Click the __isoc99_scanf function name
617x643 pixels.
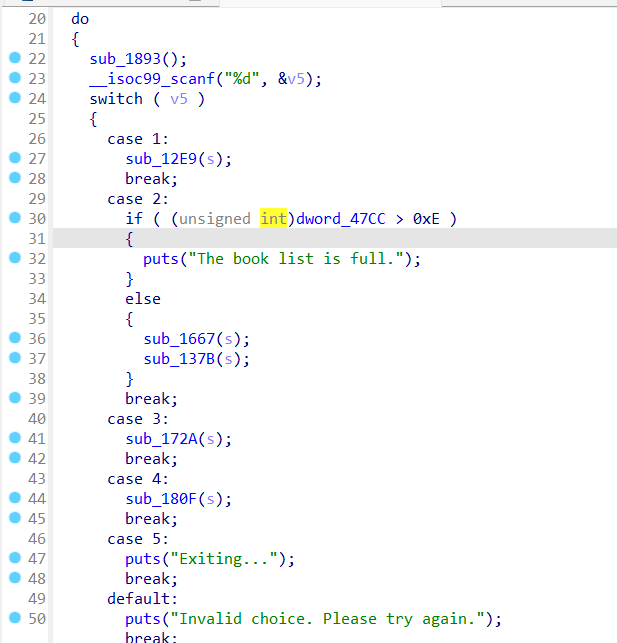coord(152,79)
